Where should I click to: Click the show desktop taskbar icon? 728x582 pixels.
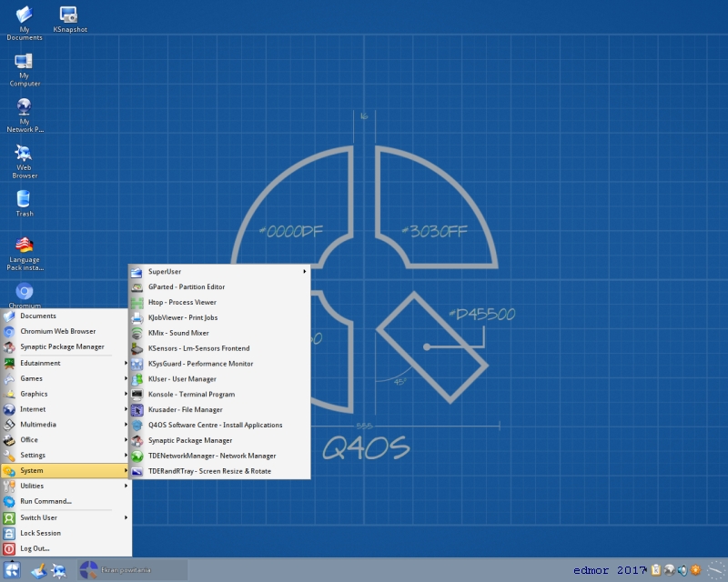tap(39, 570)
